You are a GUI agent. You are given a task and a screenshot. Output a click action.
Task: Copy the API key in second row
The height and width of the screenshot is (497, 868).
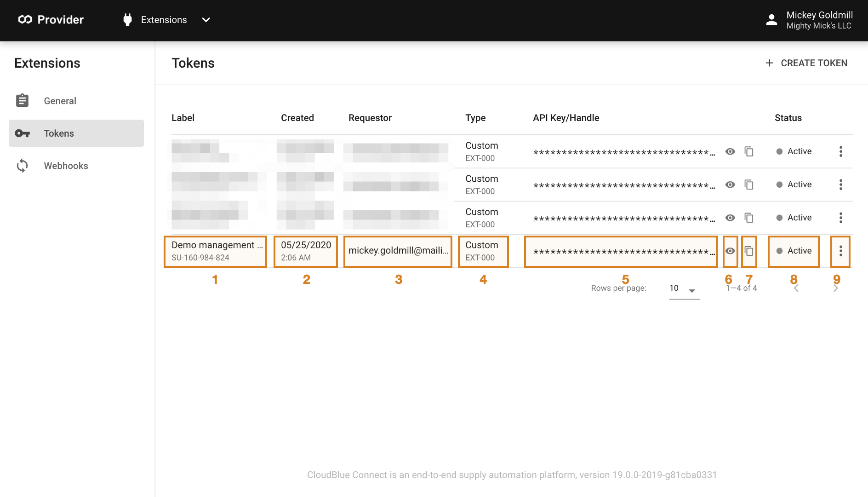pos(749,185)
